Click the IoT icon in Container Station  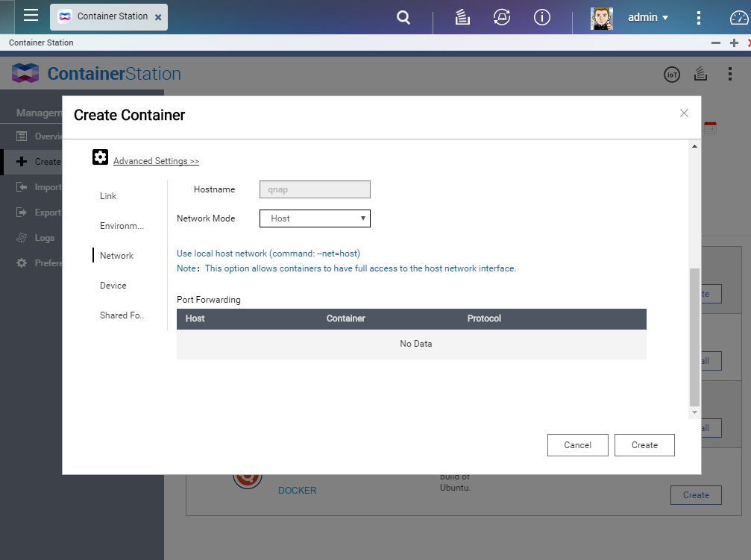point(672,75)
